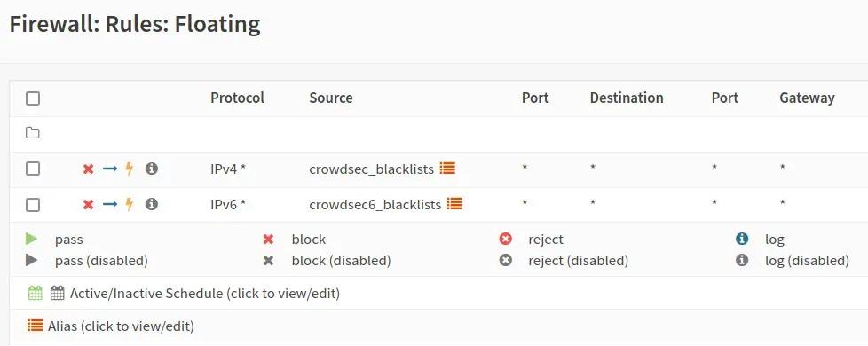This screenshot has height=346, width=868.
Task: Check the IPv4 crowdsec_blacklists rule checkbox
Action: (33, 169)
